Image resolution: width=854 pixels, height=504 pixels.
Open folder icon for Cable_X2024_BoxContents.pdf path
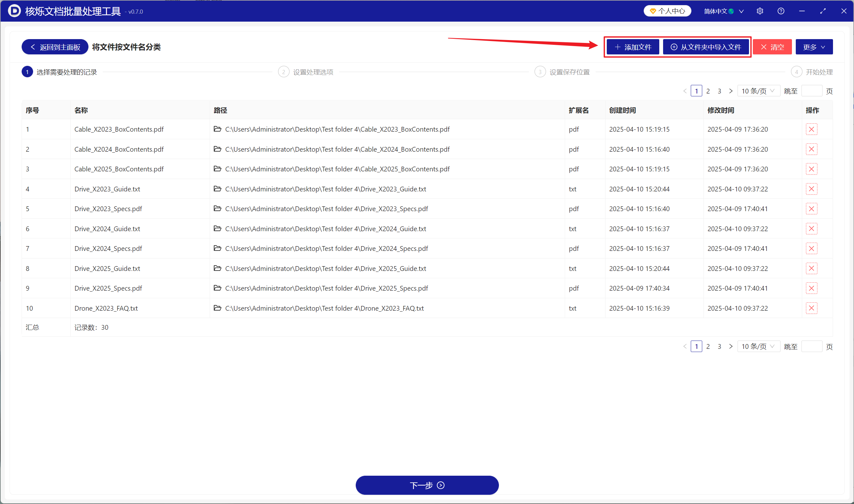point(218,149)
